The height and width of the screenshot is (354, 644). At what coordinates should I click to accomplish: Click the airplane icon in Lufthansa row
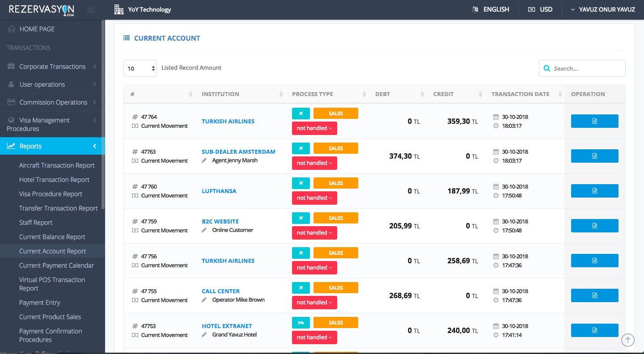click(x=301, y=183)
